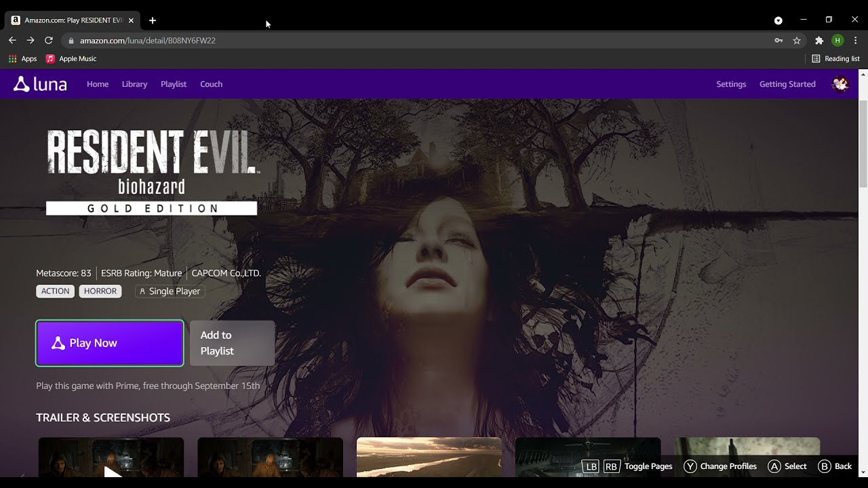Add game to Playlist
This screenshot has width=868, height=488.
tap(232, 343)
